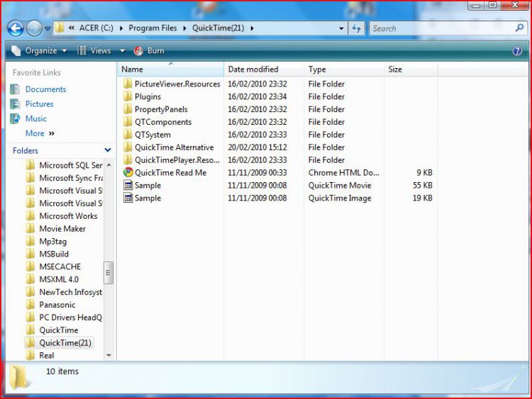Select PictureViewer.Resources folder
532x399 pixels.
177,84
